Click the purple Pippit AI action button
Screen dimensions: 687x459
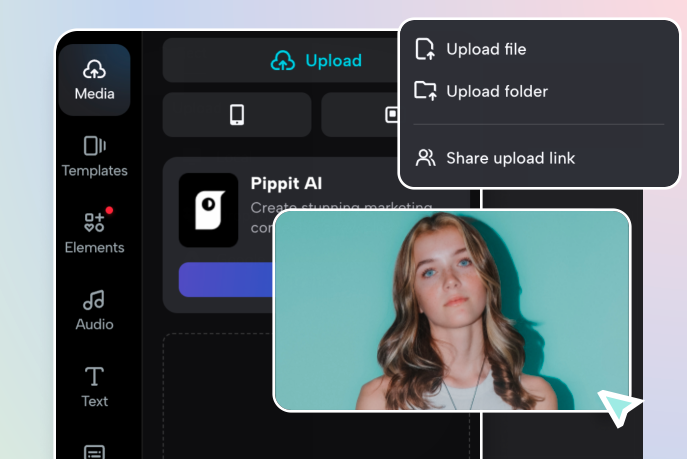(x=226, y=280)
